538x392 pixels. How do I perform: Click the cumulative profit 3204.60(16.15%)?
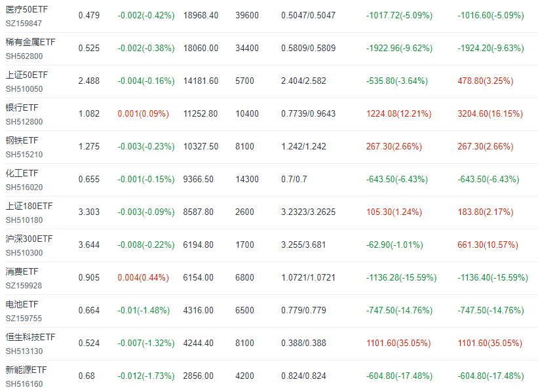[490, 113]
